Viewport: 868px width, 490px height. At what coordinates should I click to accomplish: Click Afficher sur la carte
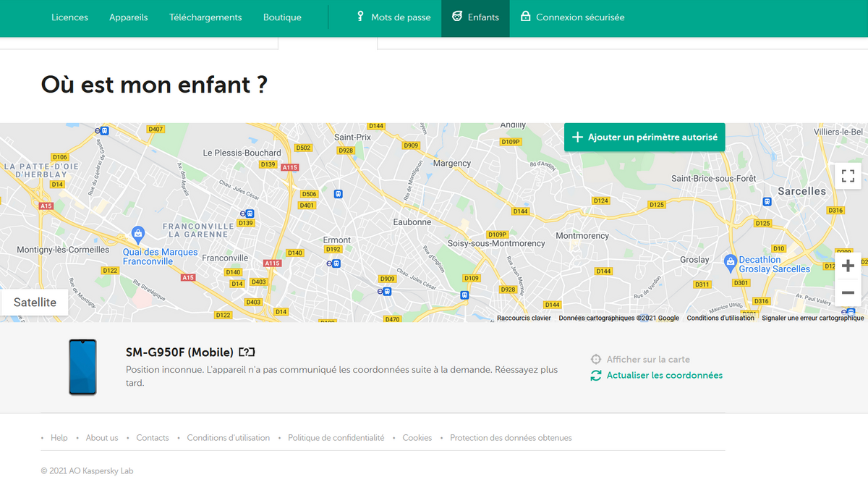point(648,359)
